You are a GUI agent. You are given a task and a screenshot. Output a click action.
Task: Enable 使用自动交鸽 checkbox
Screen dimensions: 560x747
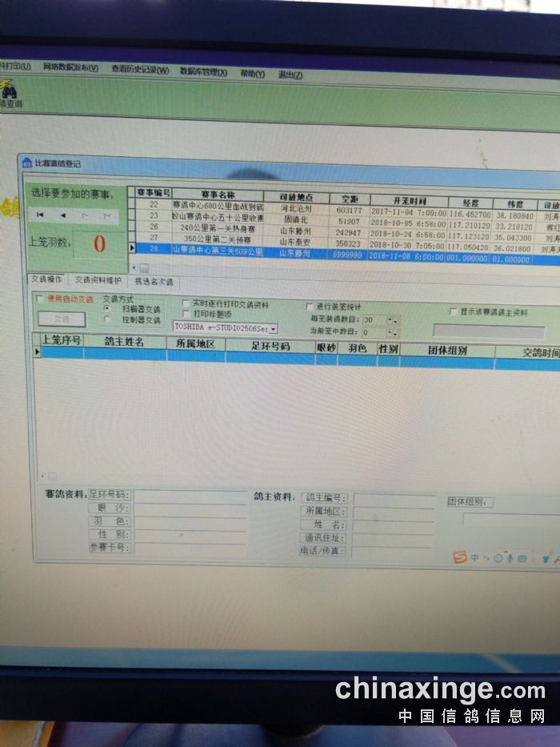[x=40, y=299]
